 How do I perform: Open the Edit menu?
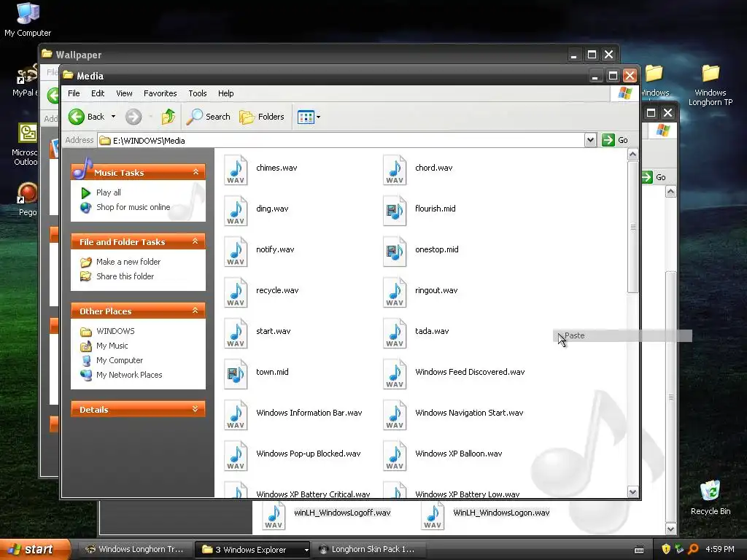click(98, 93)
